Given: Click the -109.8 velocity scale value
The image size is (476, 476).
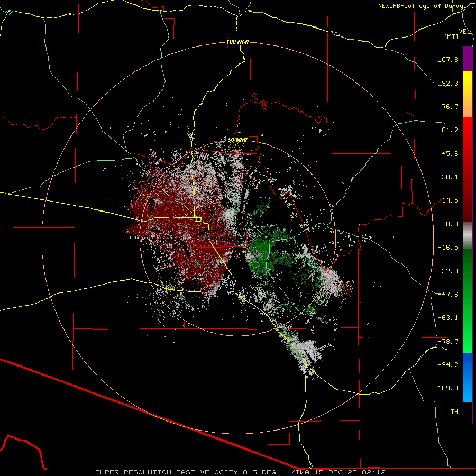Looking at the screenshot, I should pos(446,388).
